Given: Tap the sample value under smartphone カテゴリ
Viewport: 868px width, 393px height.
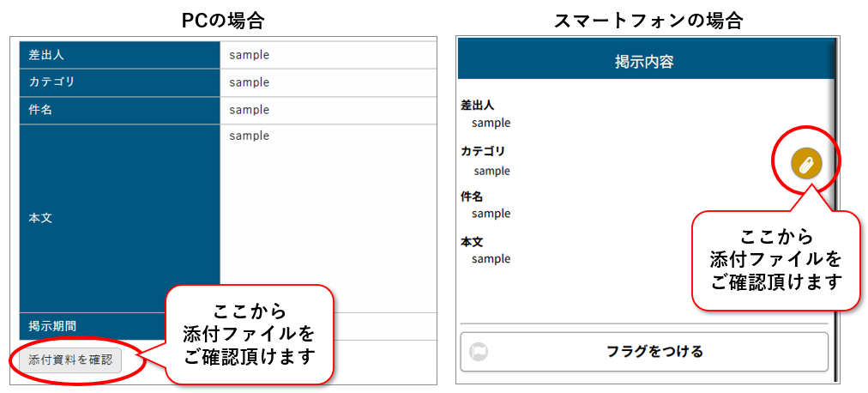Looking at the screenshot, I should (x=491, y=171).
